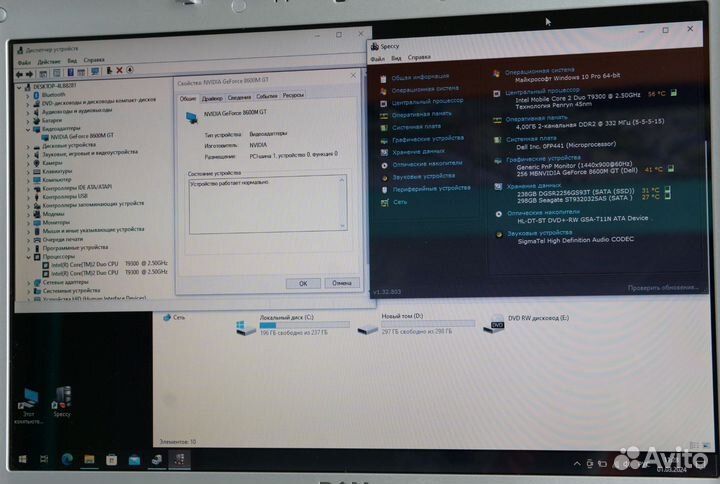Image resolution: width=720 pixels, height=484 pixels.
Task: Click the device status text box
Action: 268,204
